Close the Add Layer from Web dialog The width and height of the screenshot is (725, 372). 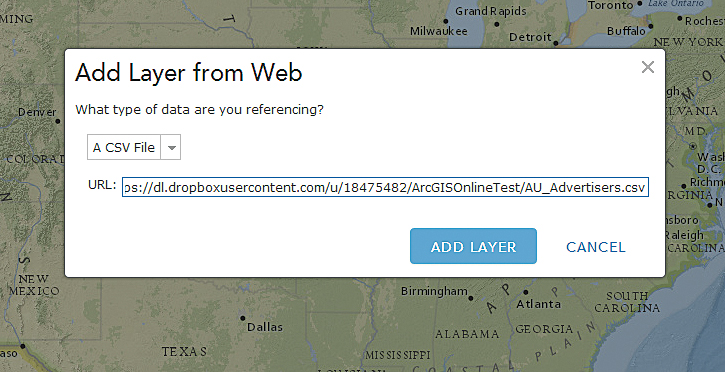pyautogui.click(x=648, y=67)
